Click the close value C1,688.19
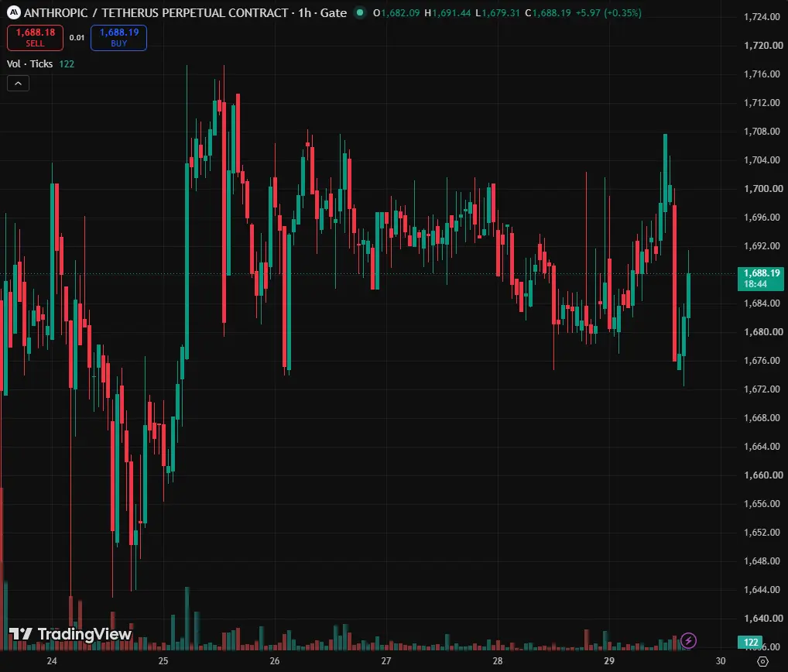The image size is (788, 672). pyautogui.click(x=548, y=12)
